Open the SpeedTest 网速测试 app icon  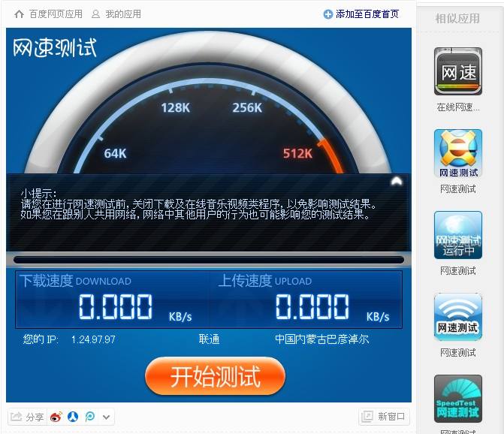pyautogui.click(x=458, y=399)
